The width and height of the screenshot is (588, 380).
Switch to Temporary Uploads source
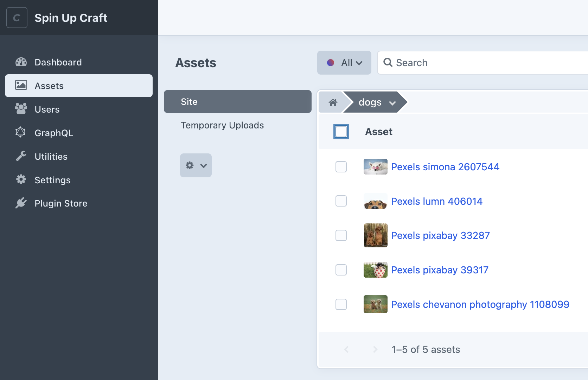click(x=222, y=125)
